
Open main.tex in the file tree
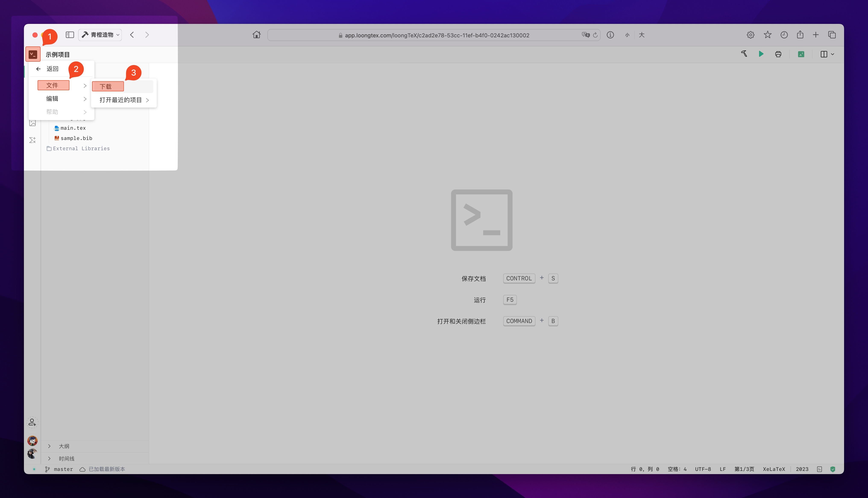[73, 128]
